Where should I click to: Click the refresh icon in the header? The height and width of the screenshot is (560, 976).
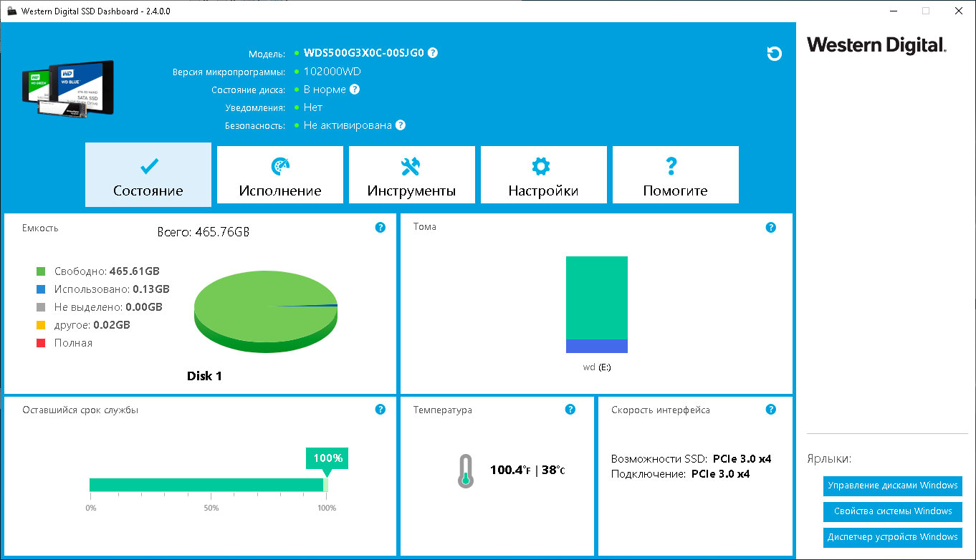(774, 54)
